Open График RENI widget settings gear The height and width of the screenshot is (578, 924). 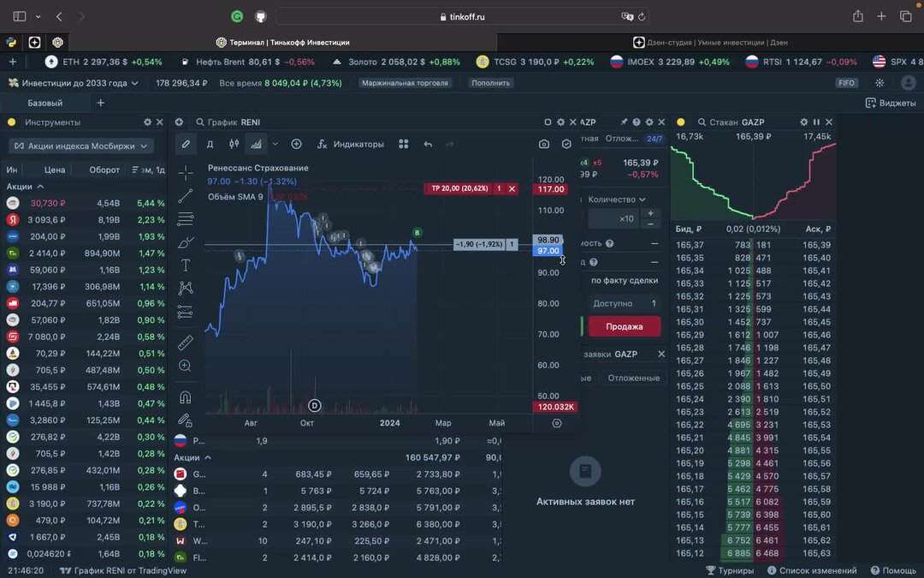[x=560, y=122]
